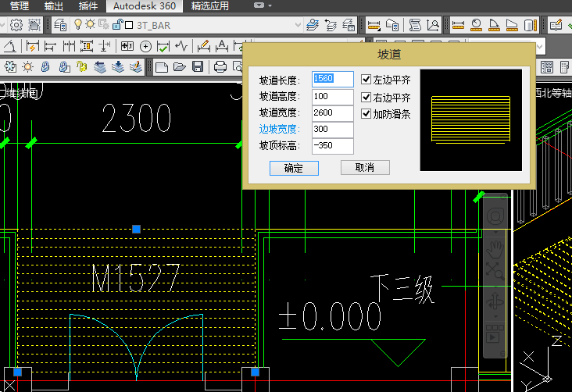Click the thaw all layers sun icon

pyautogui.click(x=27, y=66)
